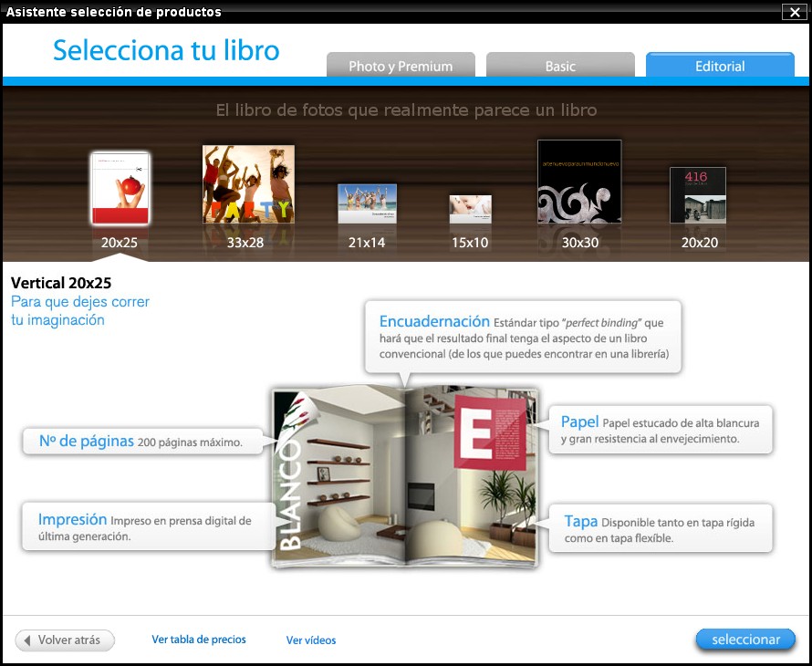Choose the 15x10 small book cover

point(470,209)
